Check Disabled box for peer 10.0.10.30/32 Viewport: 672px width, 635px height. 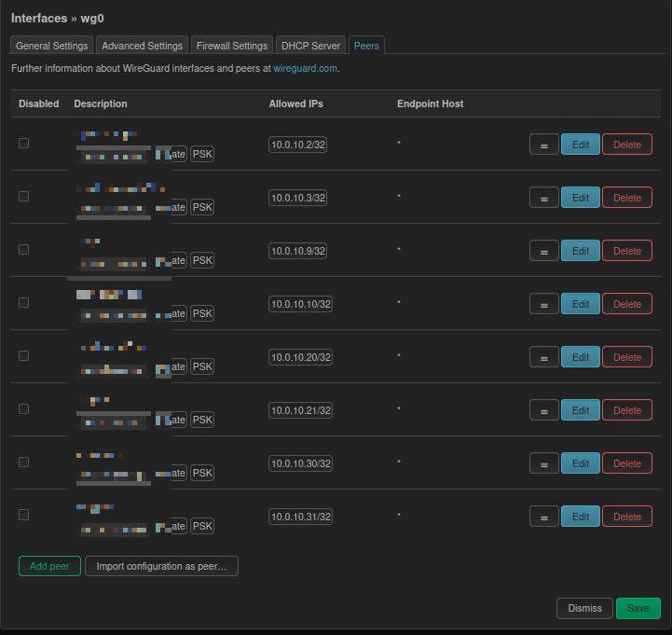tap(24, 462)
